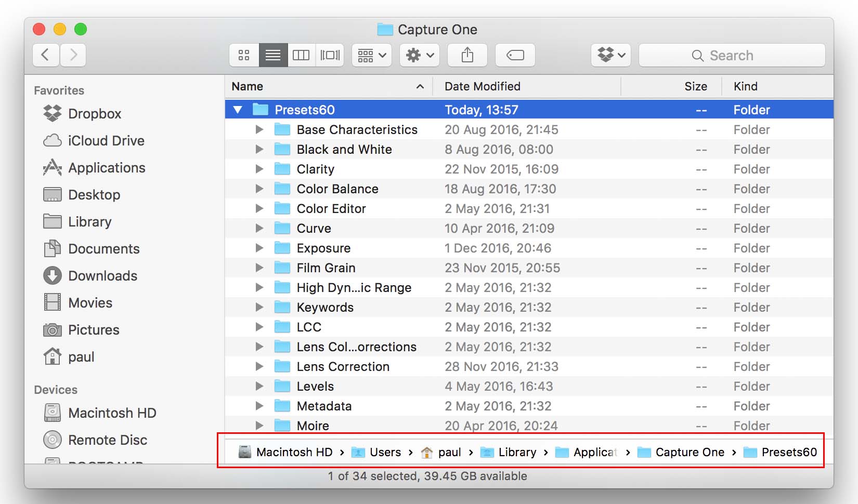Click the Capture One title folder icon
Viewport: 858px width, 504px height.
point(385,30)
